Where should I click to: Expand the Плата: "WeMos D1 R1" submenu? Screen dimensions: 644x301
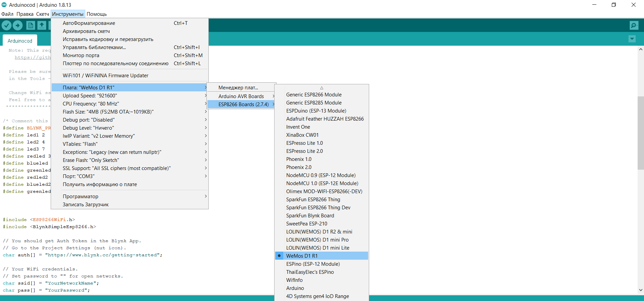coord(130,88)
